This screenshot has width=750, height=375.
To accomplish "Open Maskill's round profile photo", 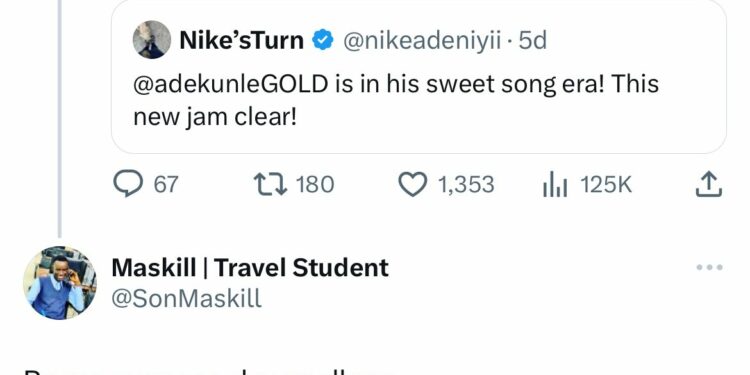I will click(x=60, y=283).
